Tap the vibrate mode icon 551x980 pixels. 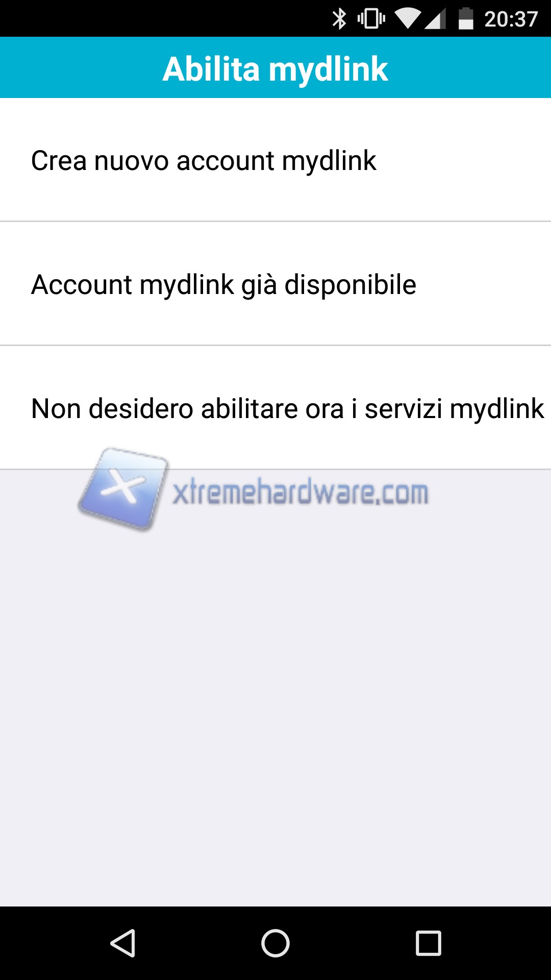pyautogui.click(x=371, y=19)
